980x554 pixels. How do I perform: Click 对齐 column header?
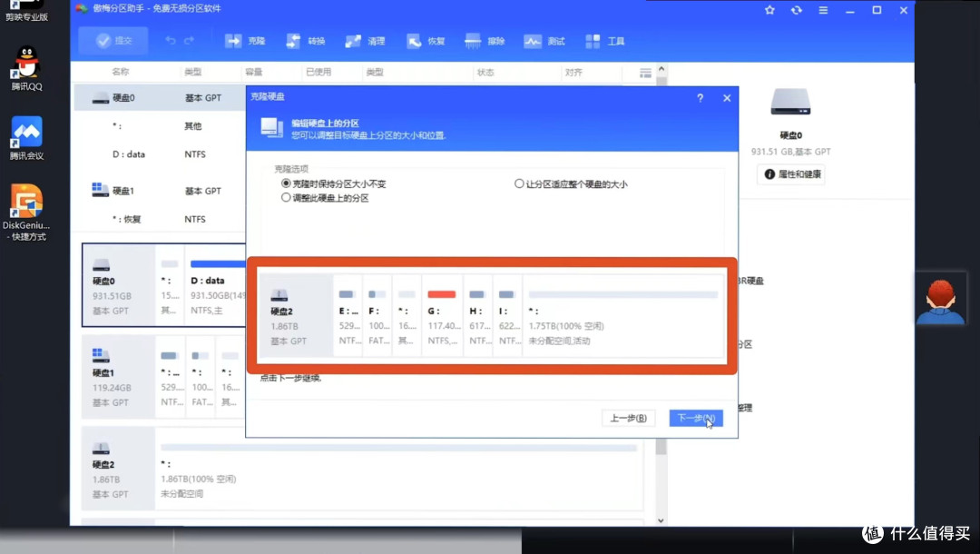click(573, 72)
